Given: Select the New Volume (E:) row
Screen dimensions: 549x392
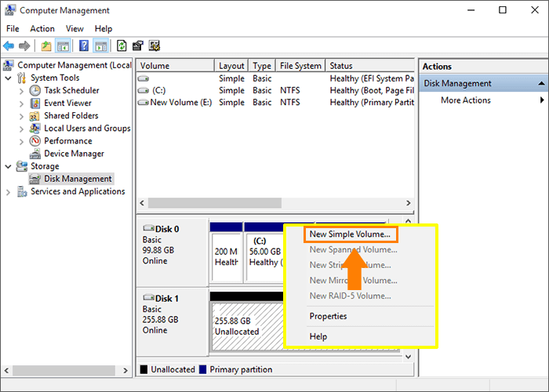Looking at the screenshot, I should (x=275, y=103).
